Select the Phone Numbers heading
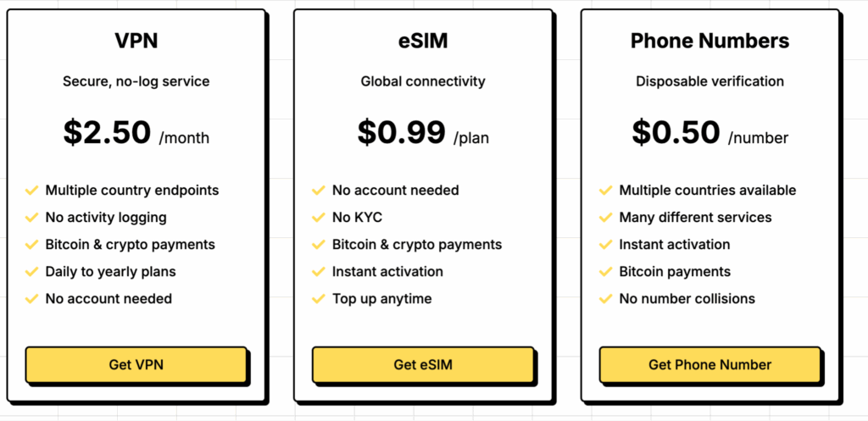 coord(709,41)
